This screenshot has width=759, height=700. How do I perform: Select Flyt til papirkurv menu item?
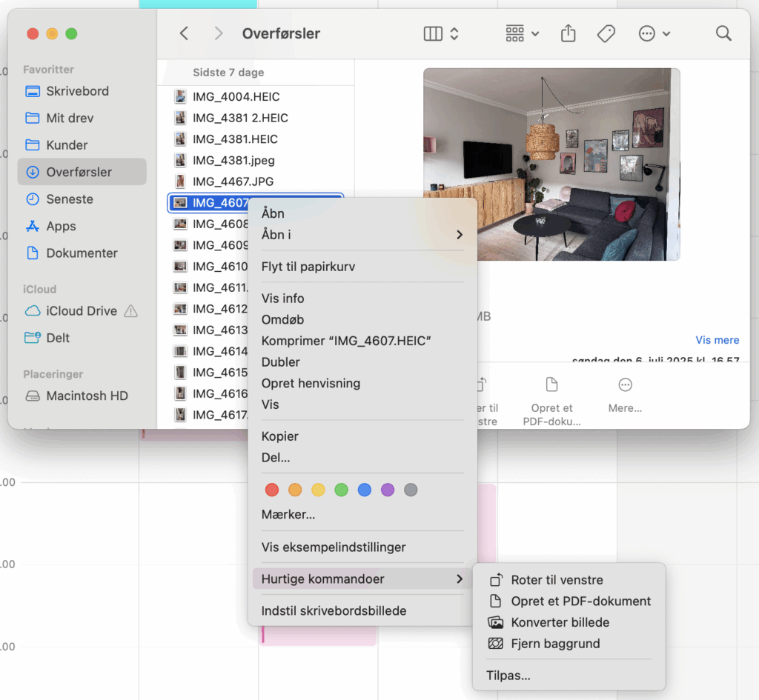(308, 267)
